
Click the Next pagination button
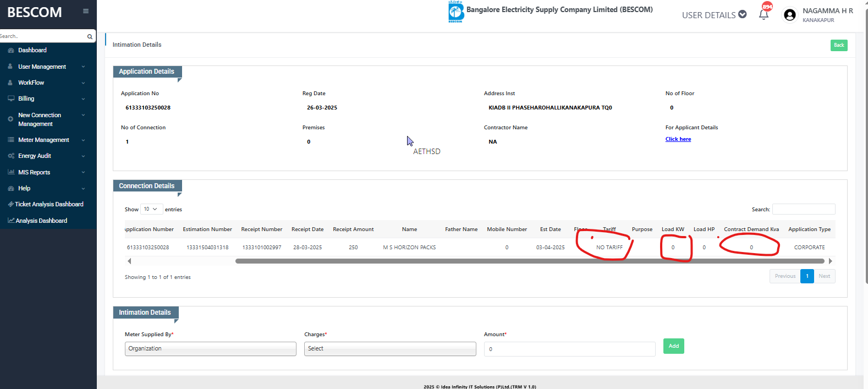pos(824,276)
